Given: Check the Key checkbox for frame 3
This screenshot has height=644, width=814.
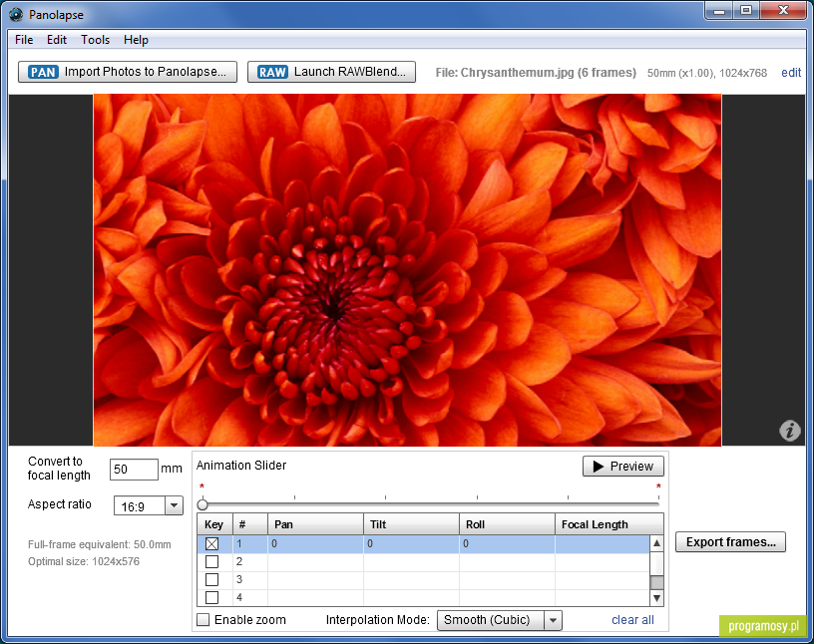Looking at the screenshot, I should [x=211, y=579].
